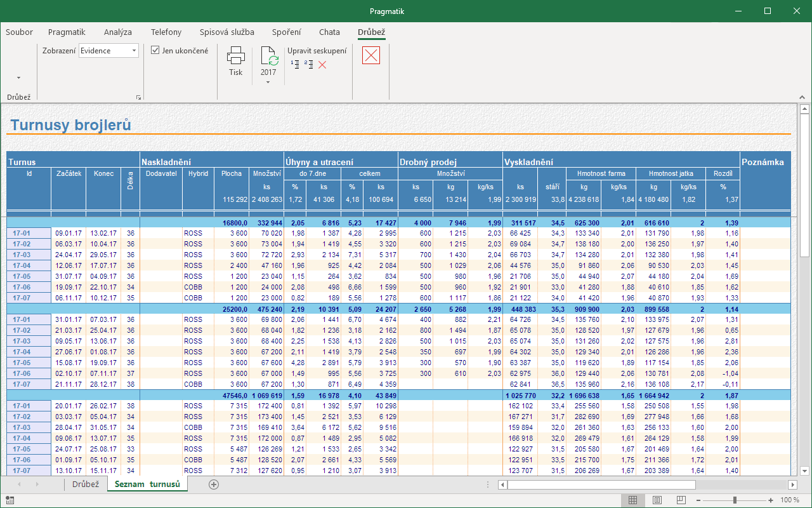812x508 pixels.
Task: Click the level 2 grouping icon
Action: click(309, 64)
